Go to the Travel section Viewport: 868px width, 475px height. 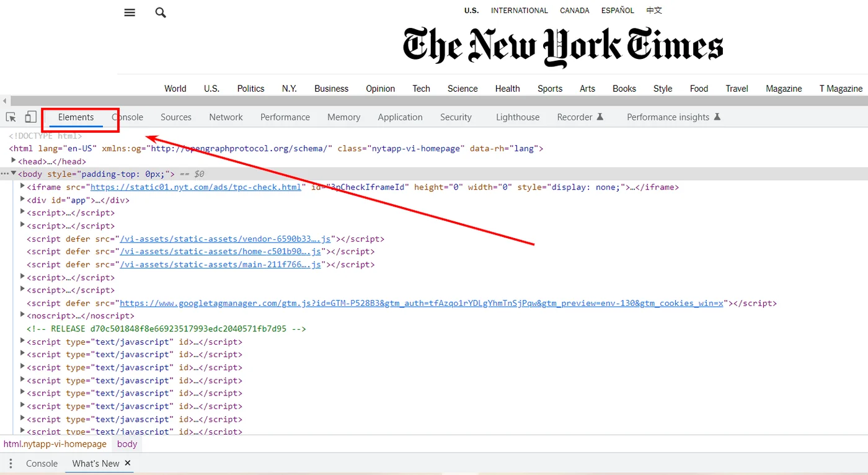pos(737,89)
